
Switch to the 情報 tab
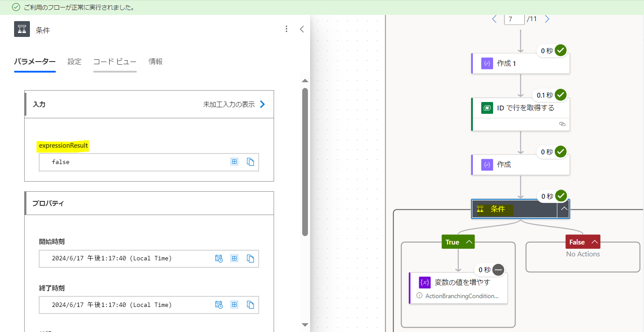pos(156,62)
